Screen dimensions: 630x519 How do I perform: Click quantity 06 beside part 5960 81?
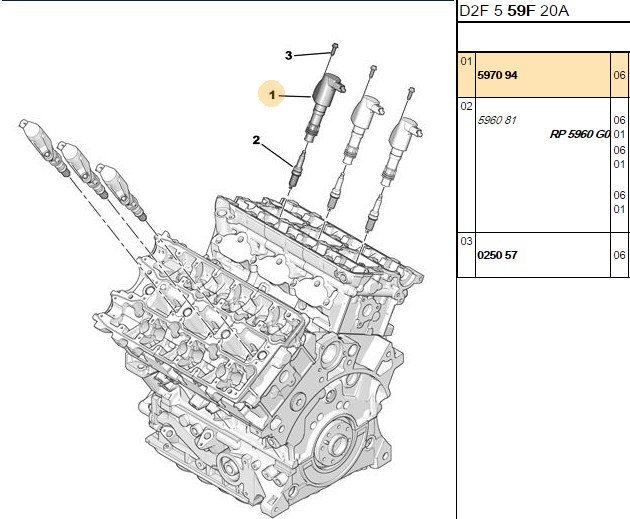(x=620, y=120)
